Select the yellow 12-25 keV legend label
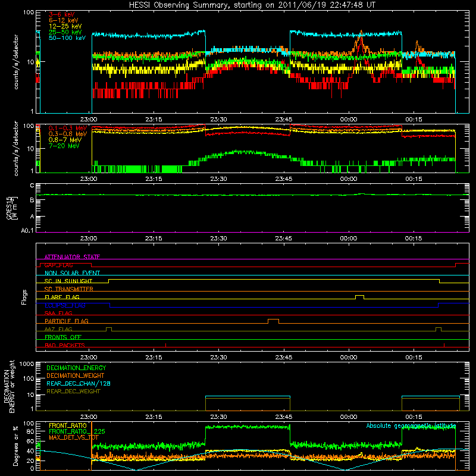The height and width of the screenshot is (476, 476). 65,26
